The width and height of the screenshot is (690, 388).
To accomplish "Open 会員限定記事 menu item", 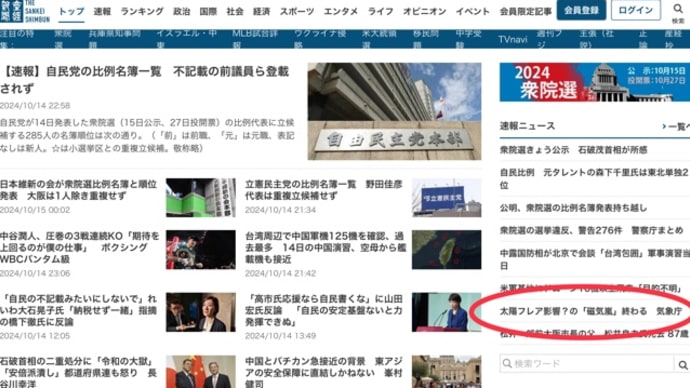I will 525,11.
